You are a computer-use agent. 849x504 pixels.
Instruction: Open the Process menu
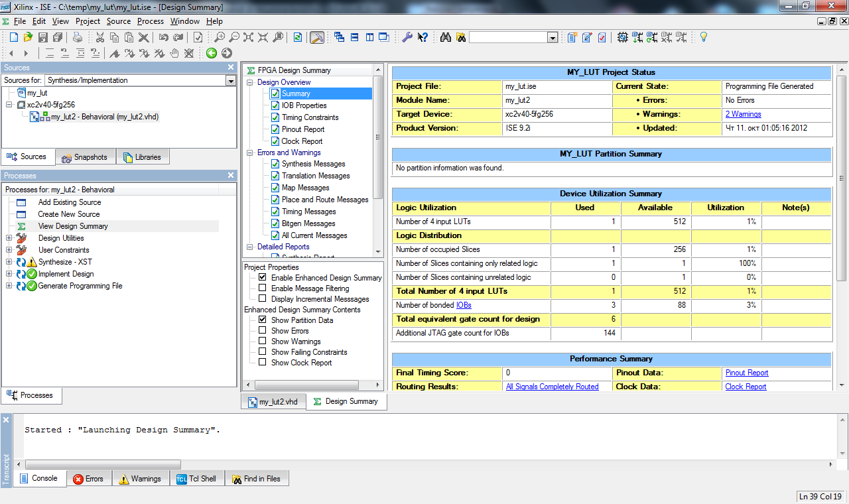pyautogui.click(x=151, y=21)
